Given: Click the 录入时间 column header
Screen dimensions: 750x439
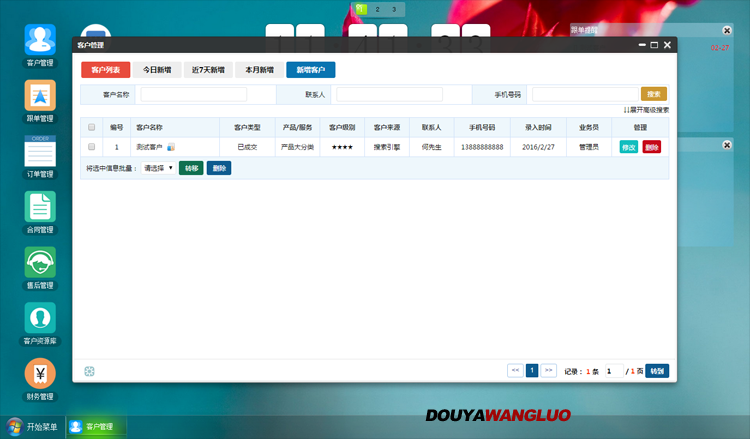Looking at the screenshot, I should (538, 127).
